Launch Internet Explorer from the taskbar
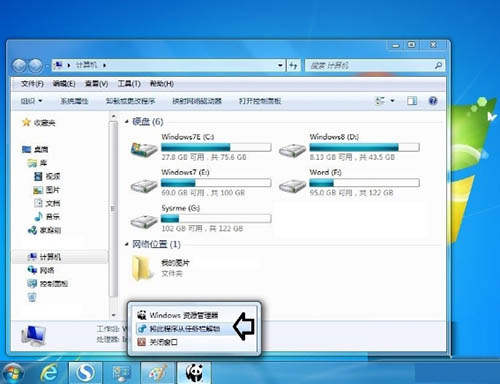This screenshot has height=384, width=500. (x=49, y=373)
